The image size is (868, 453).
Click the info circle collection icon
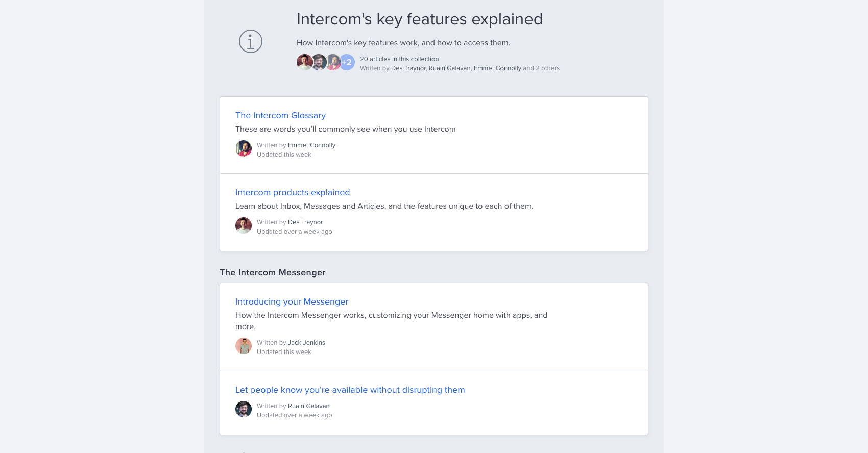click(x=251, y=41)
